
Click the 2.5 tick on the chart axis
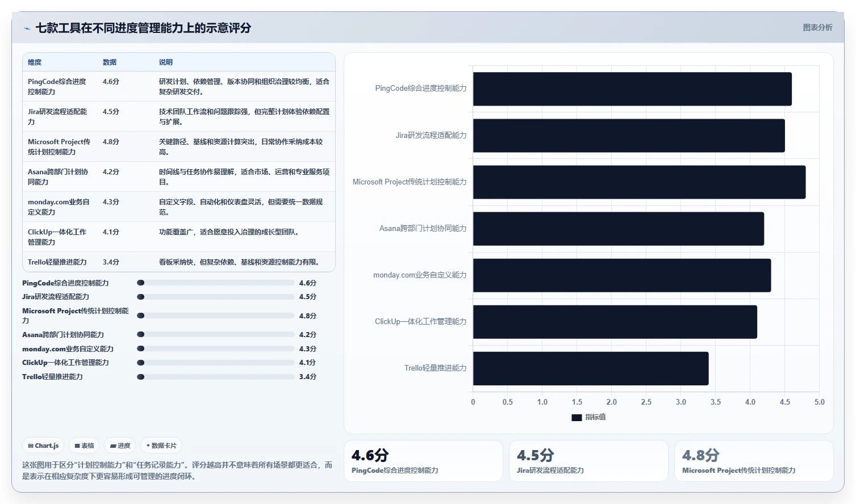point(646,402)
